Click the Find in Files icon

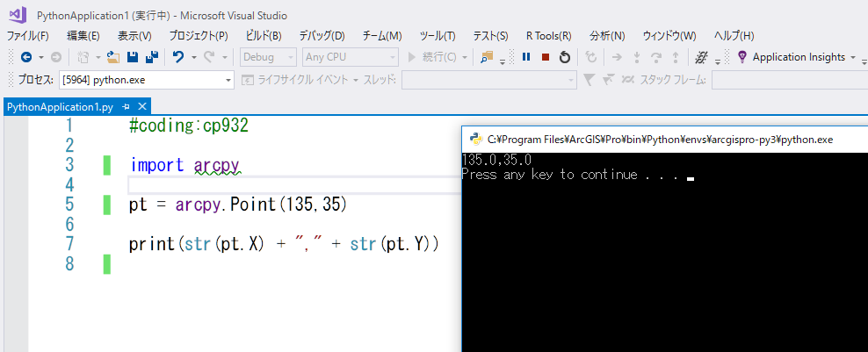(x=487, y=57)
